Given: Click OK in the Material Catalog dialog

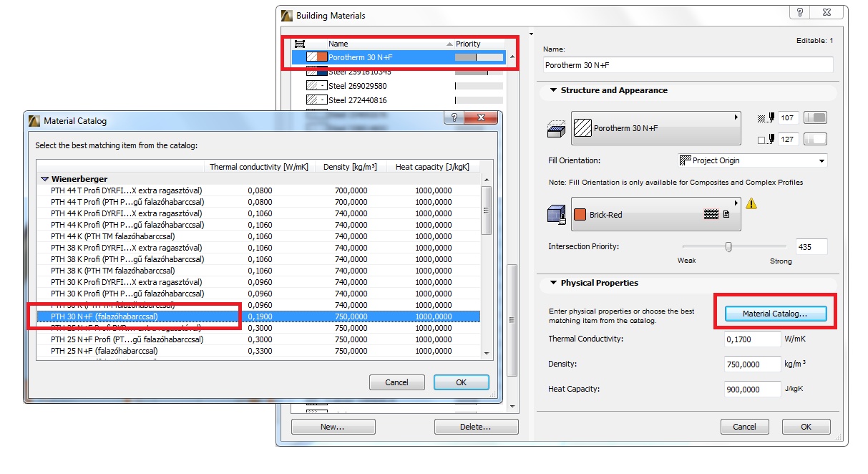Looking at the screenshot, I should [462, 382].
